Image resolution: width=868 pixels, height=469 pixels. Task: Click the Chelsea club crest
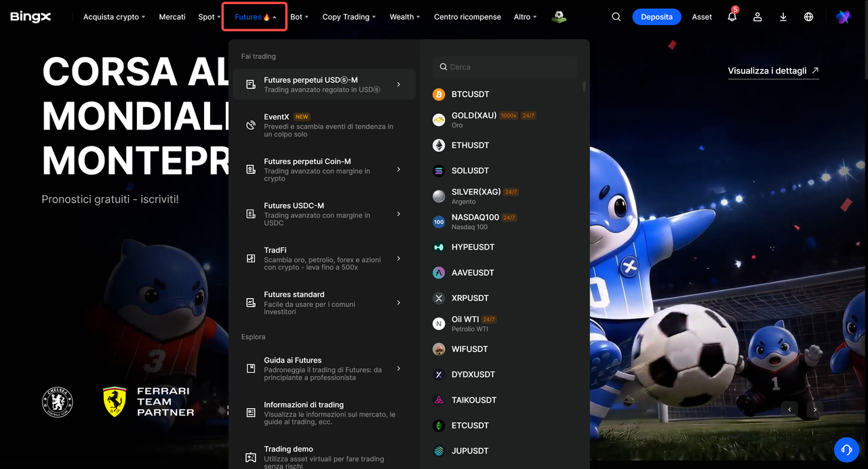click(58, 402)
